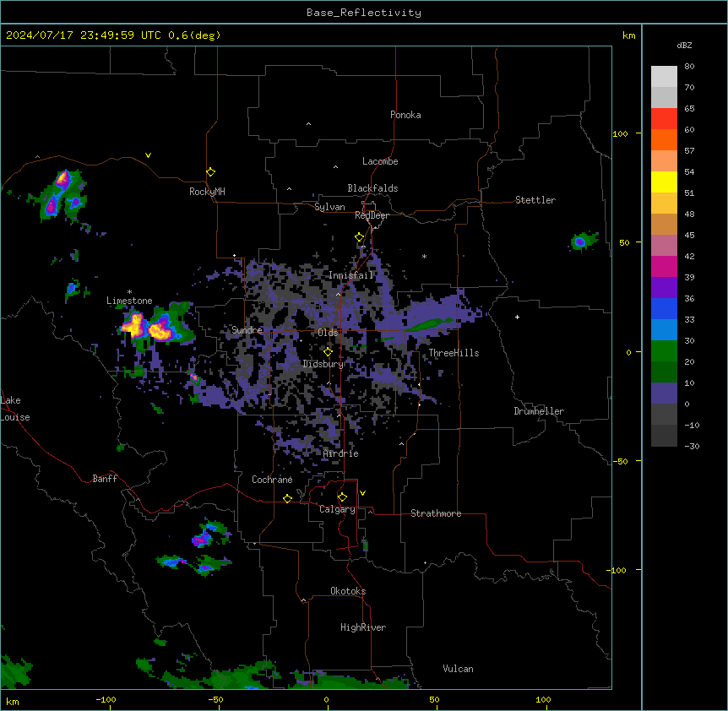Screen dimensions: 728x711
Task: Click the yellow diamond marker below Cochrane
Action: pos(287,498)
